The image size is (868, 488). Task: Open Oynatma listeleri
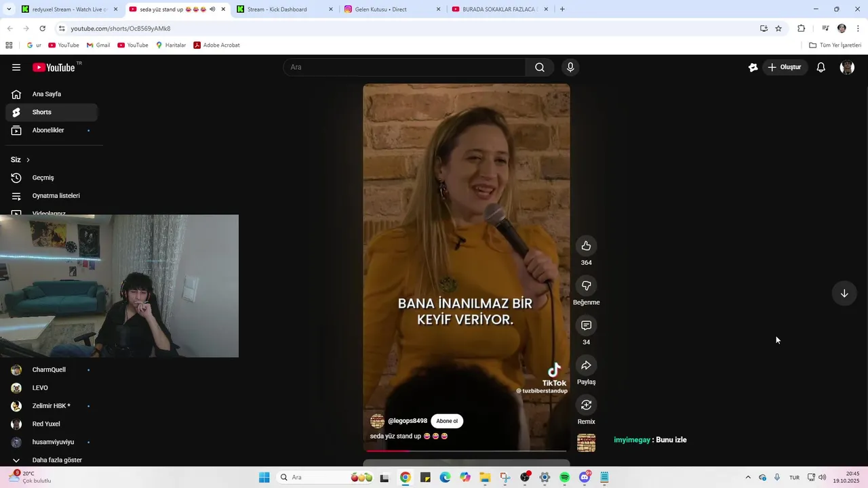tap(52, 196)
